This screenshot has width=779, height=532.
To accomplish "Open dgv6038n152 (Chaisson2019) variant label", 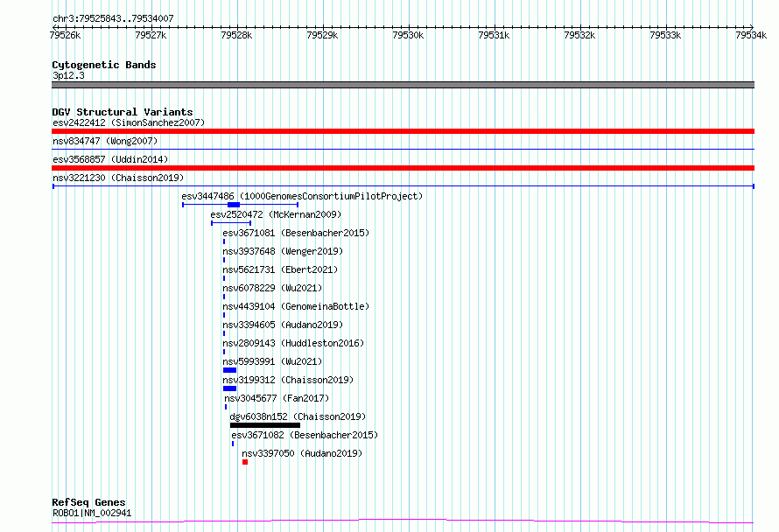I will pos(298,416).
